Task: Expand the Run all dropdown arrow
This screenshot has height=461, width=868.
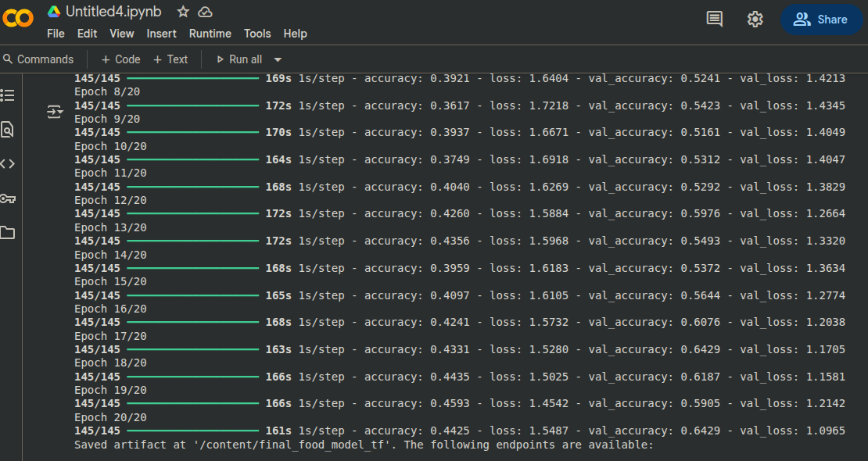Action: pyautogui.click(x=278, y=59)
